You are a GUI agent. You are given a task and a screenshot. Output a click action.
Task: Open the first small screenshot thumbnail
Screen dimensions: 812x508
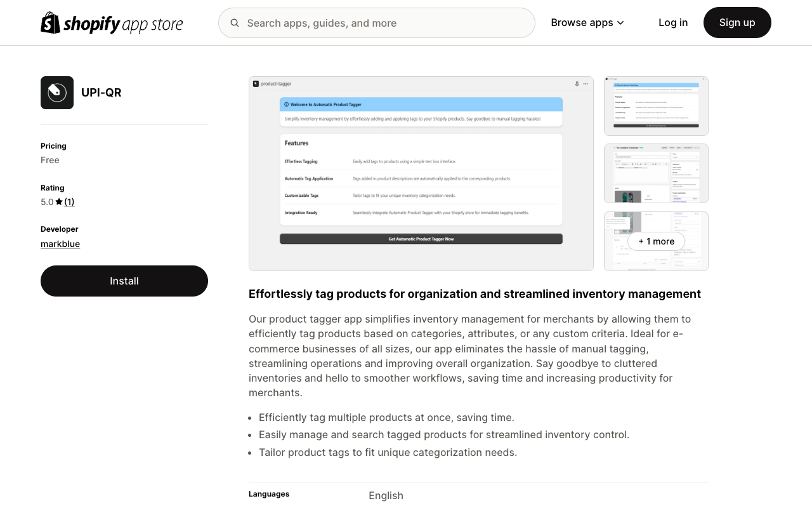pos(656,106)
